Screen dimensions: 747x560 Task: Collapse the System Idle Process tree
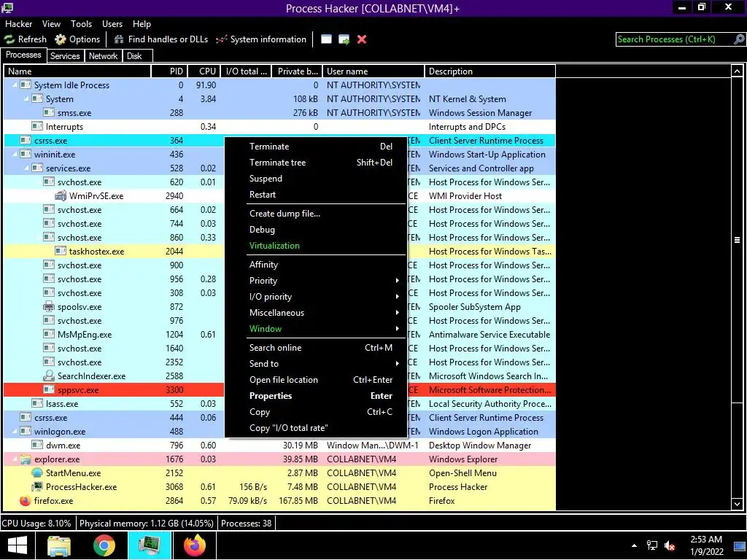pyautogui.click(x=15, y=85)
